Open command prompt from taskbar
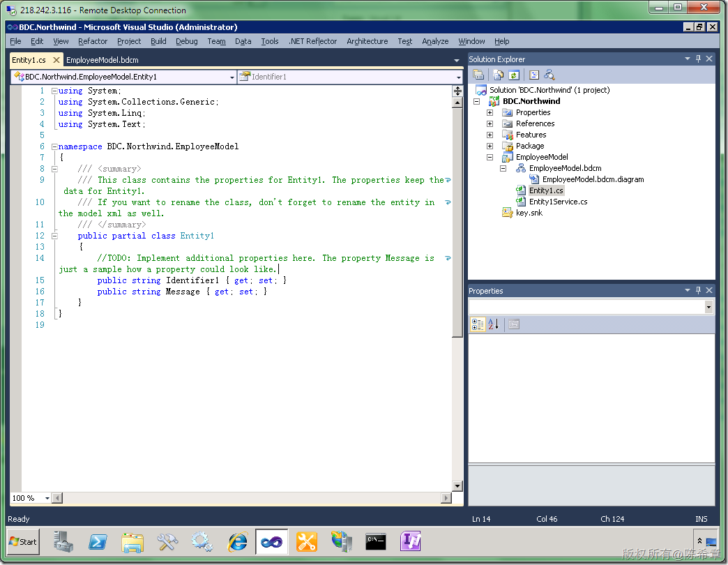 (x=376, y=542)
